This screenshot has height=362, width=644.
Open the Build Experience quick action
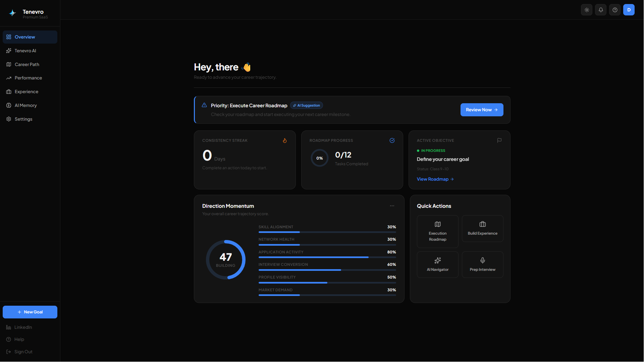tap(483, 229)
